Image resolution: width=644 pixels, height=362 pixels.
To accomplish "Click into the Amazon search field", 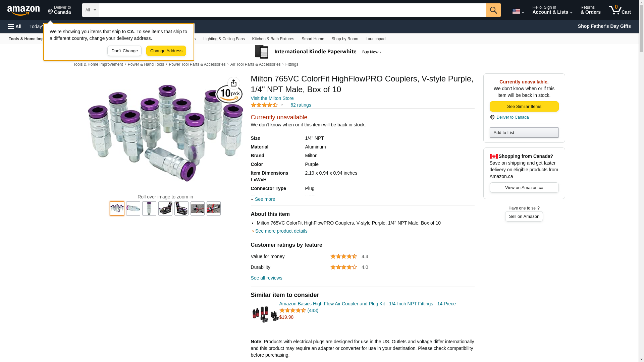I will [x=292, y=10].
